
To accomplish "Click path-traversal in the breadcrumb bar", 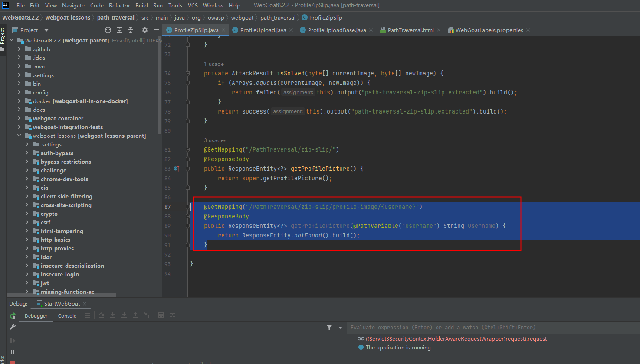I will coord(116,18).
